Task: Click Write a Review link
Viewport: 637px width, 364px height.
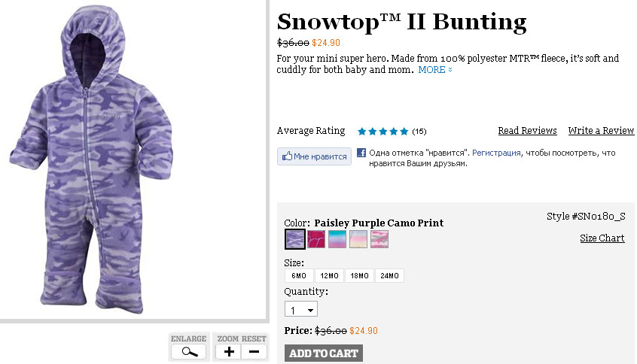Action: 601,131
